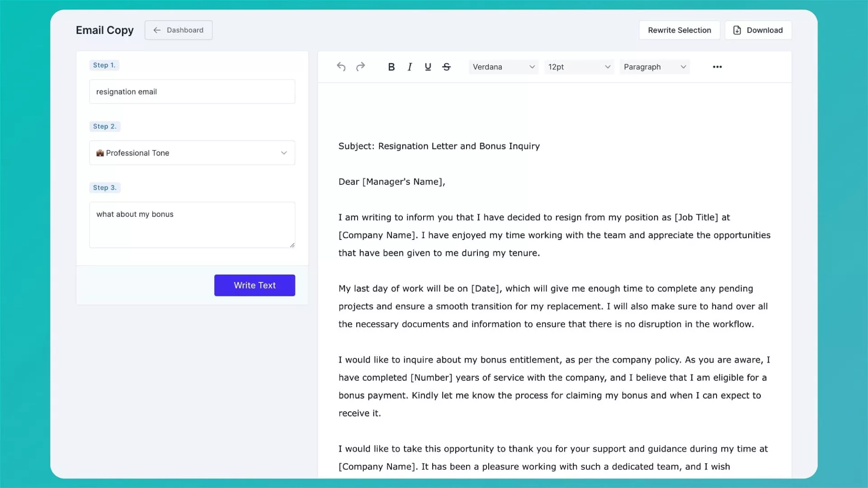
Task: Click the undo arrow icon
Action: (x=341, y=67)
